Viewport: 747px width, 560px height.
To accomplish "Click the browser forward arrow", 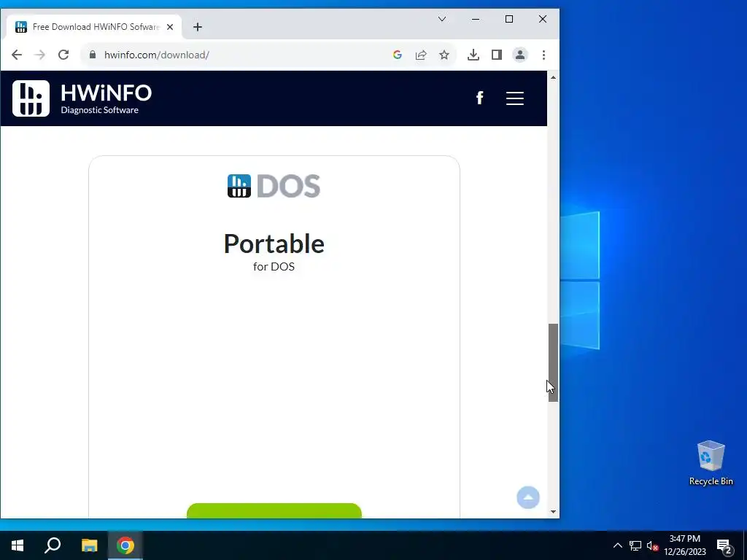I will pos(39,55).
